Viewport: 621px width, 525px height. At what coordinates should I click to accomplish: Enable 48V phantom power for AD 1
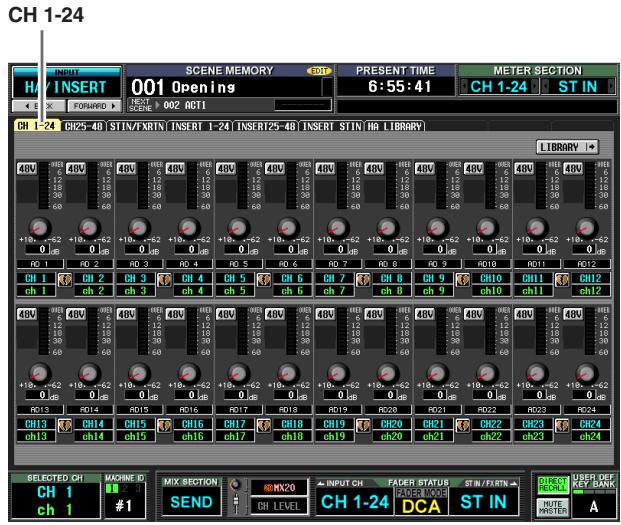pos(27,169)
